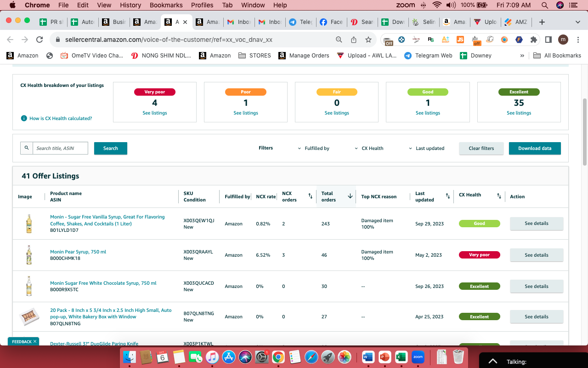Click the CX Health info icon
The image size is (588, 368).
coord(24,119)
